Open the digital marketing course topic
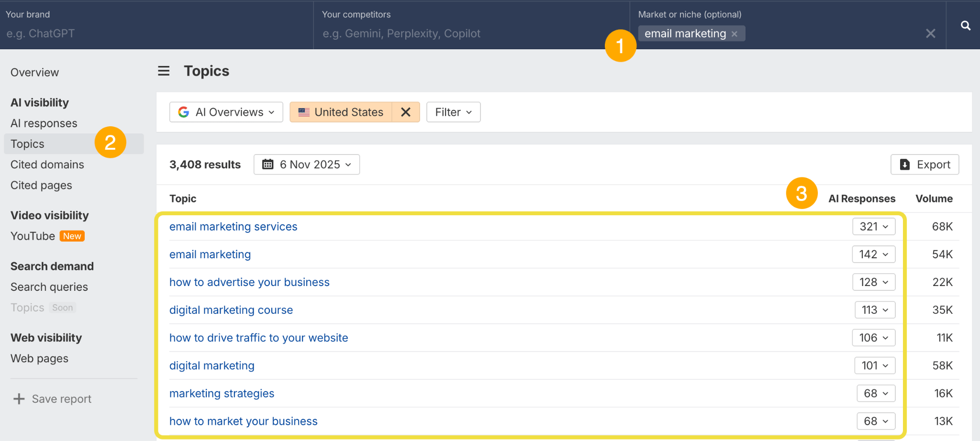 (x=231, y=310)
